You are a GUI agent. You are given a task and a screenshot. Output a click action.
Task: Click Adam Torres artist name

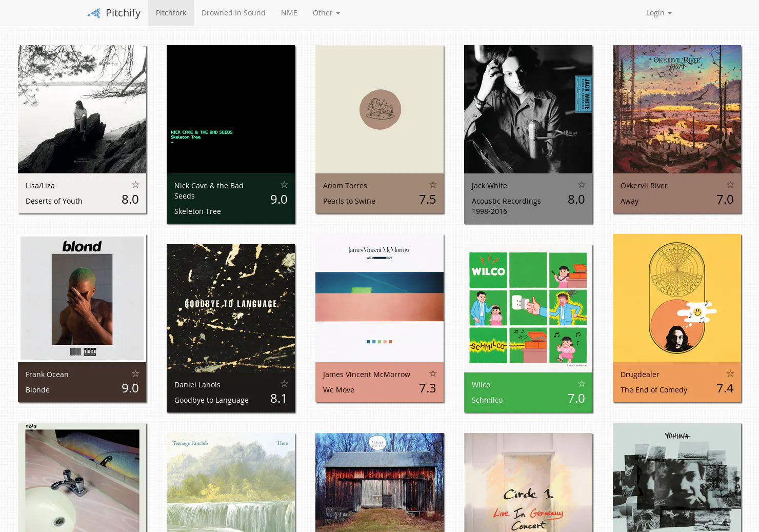[345, 186]
